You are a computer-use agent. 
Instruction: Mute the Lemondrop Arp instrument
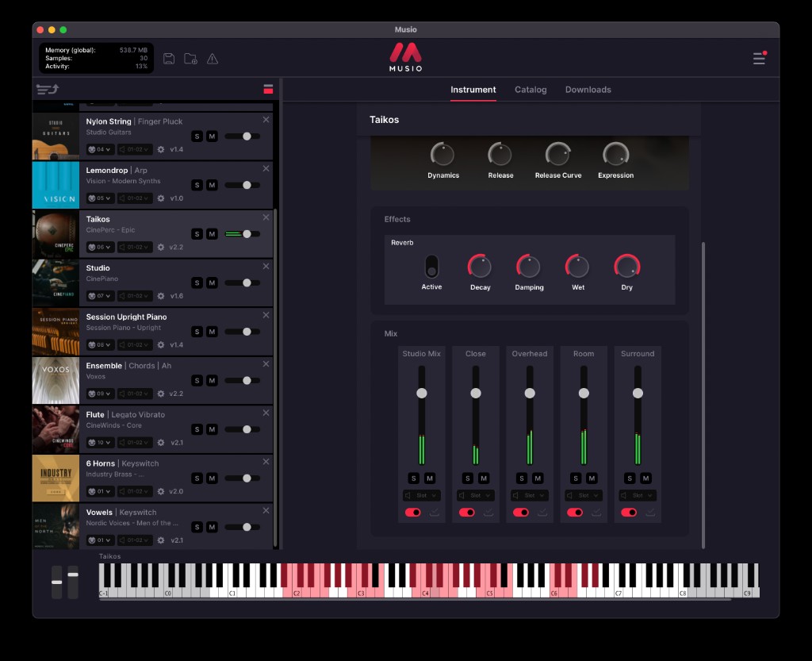[213, 185]
